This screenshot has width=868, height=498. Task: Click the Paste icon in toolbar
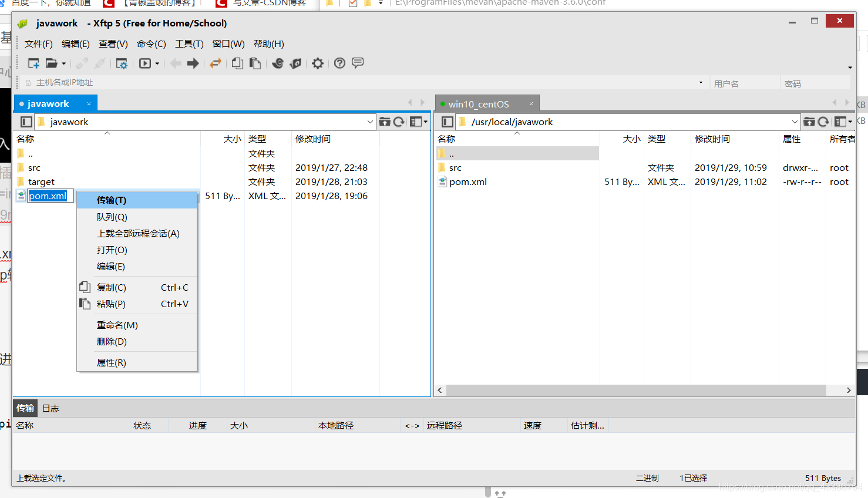click(255, 63)
